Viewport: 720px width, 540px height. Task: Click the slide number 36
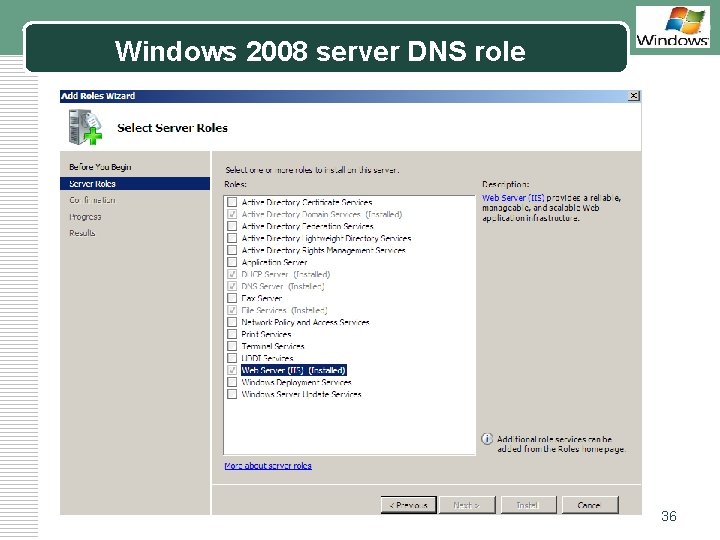click(669, 516)
